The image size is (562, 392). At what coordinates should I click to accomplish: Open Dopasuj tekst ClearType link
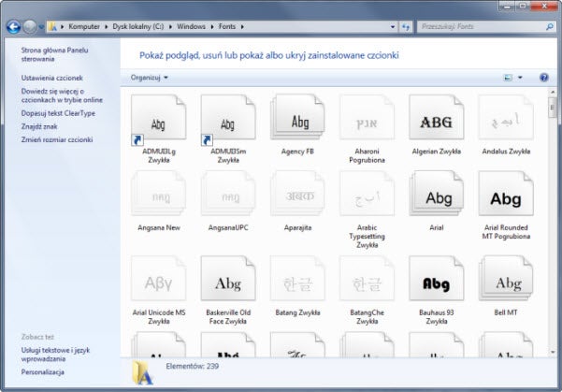point(58,113)
